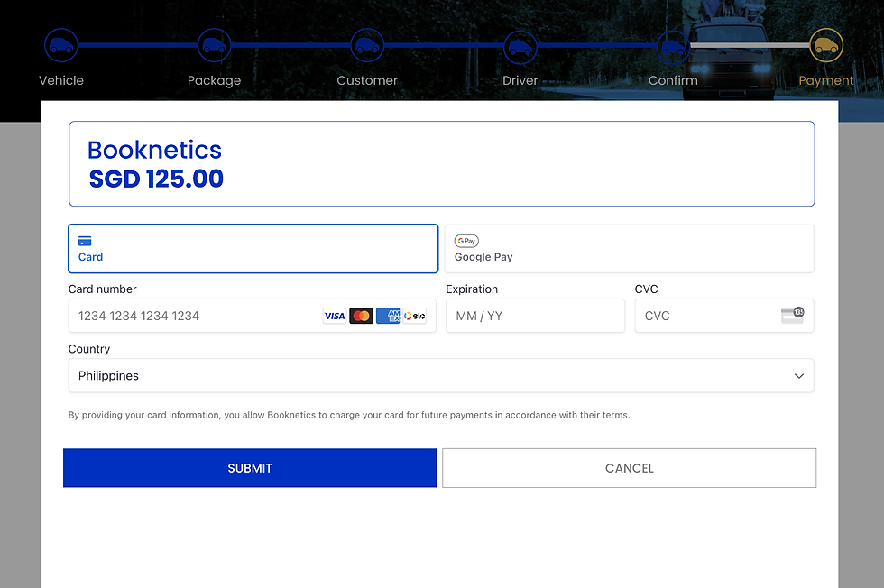Go to the Package step label
The width and height of the screenshot is (884, 588).
coord(215,80)
